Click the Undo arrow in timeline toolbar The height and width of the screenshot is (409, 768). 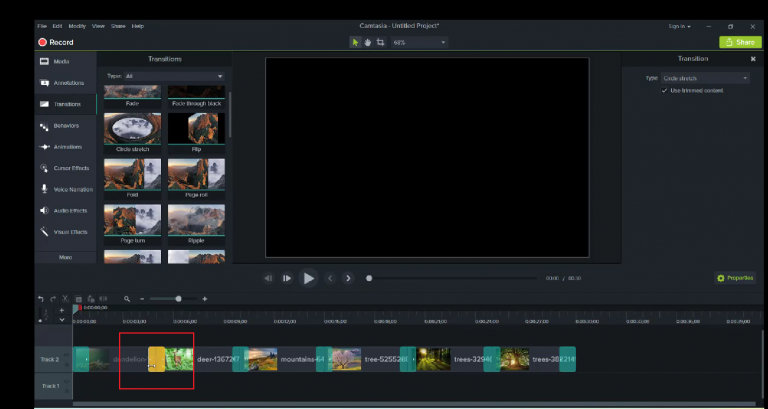click(41, 299)
